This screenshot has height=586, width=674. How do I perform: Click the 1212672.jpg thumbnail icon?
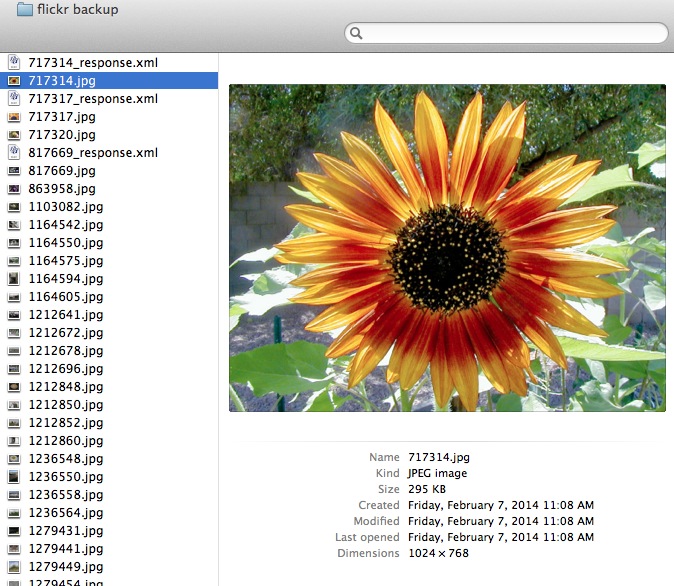[x=14, y=332]
